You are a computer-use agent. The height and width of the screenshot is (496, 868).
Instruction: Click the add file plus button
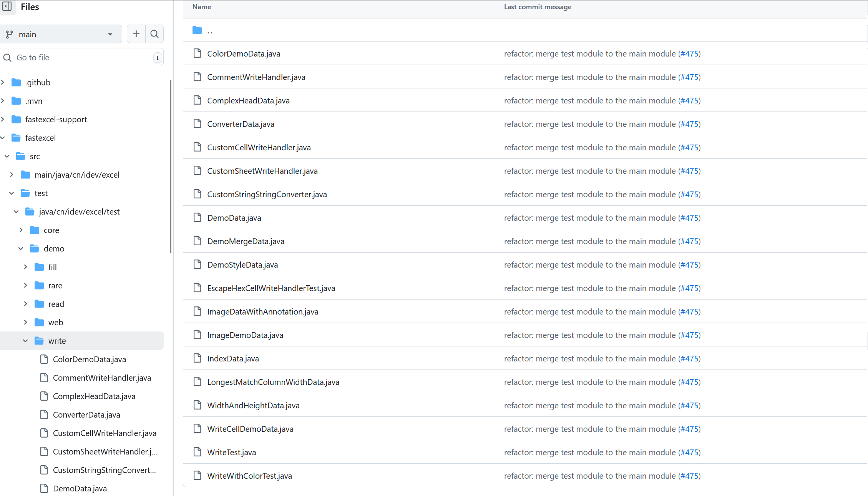tap(136, 34)
